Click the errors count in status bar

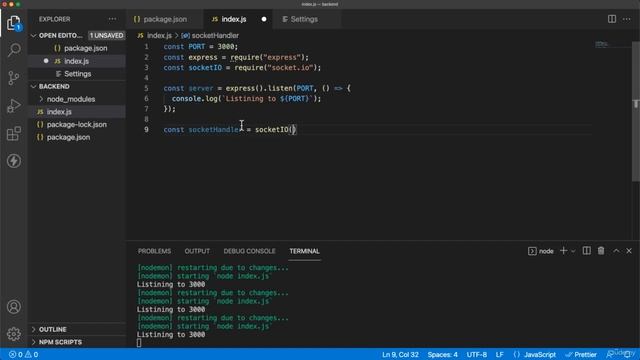click(16, 355)
